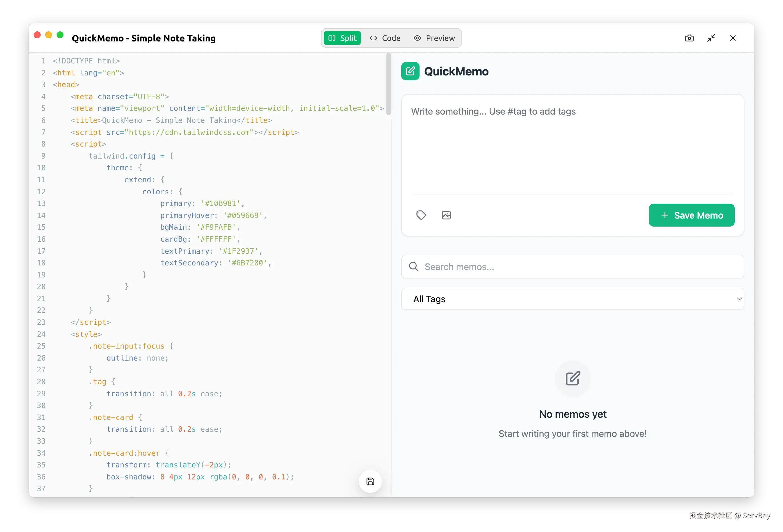The height and width of the screenshot is (532, 783).
Task: Click the green macOS zoom dot
Action: tap(60, 35)
